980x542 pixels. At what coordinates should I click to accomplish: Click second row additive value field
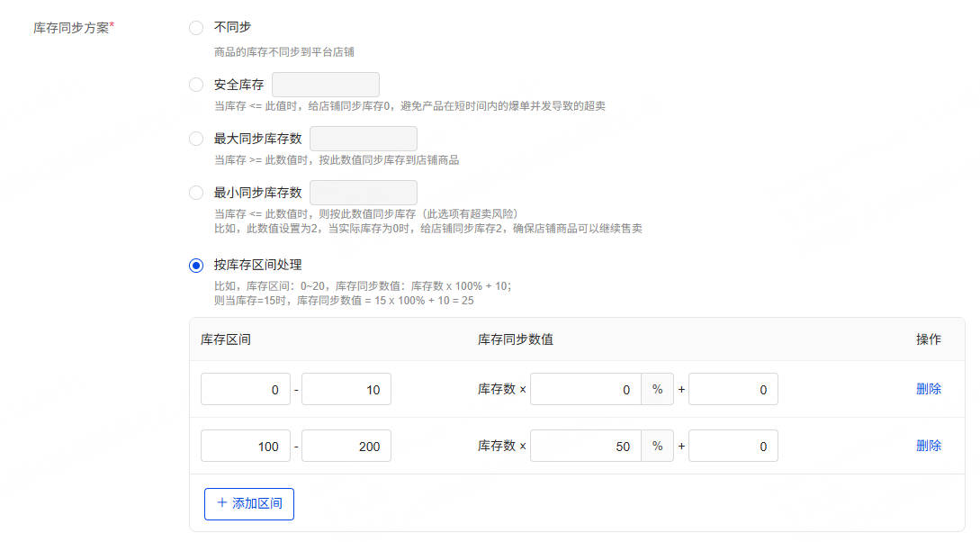point(733,446)
